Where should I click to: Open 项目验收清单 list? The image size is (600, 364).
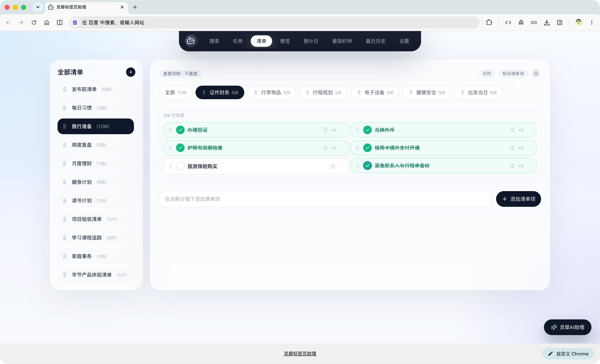96,219
